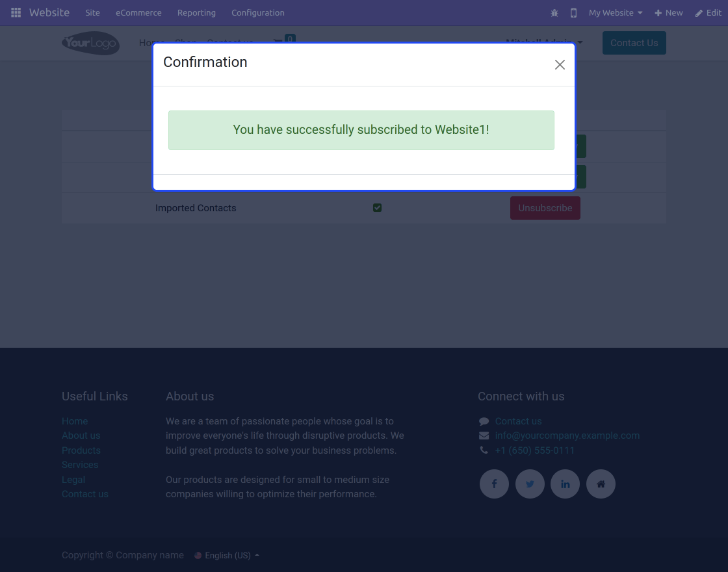This screenshot has width=728, height=572.
Task: Open the Legal footer link
Action: (73, 480)
